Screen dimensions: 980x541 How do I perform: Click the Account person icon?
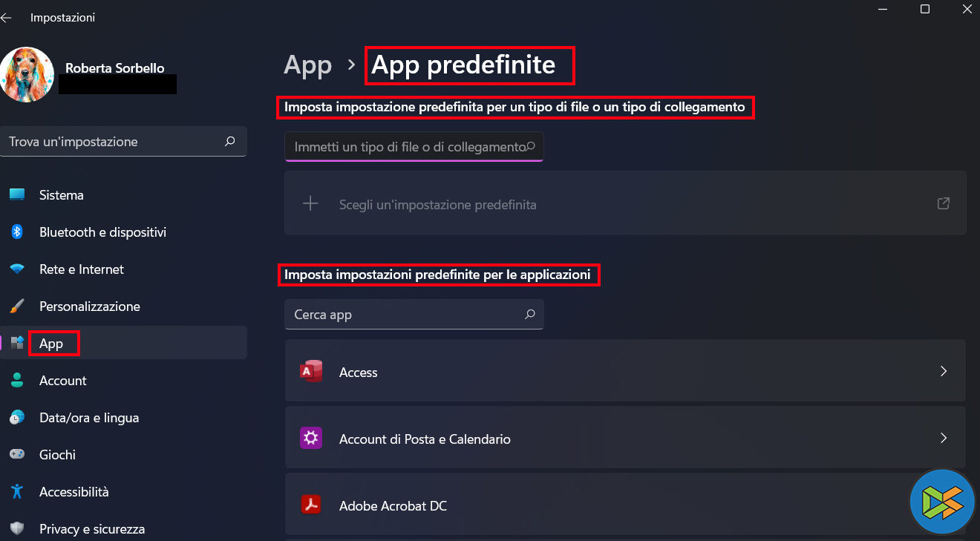17,380
